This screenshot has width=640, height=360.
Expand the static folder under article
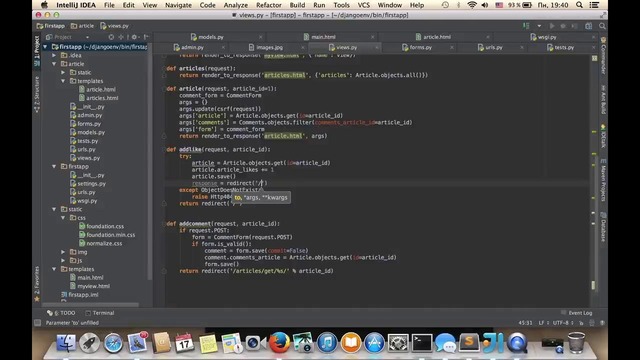click(63, 73)
